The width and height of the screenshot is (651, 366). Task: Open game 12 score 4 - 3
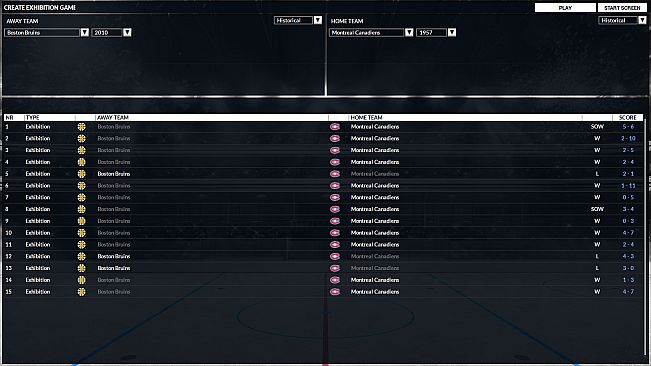(x=628, y=256)
